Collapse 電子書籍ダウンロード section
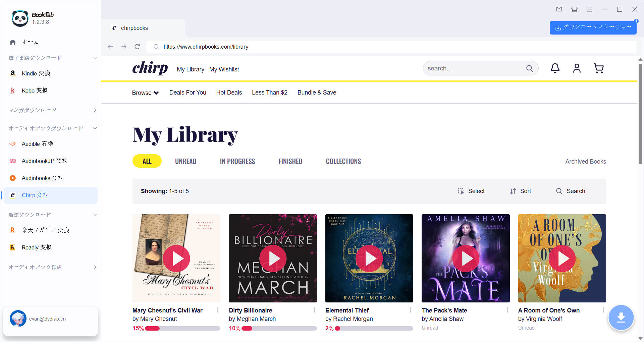644x342 pixels. click(95, 58)
